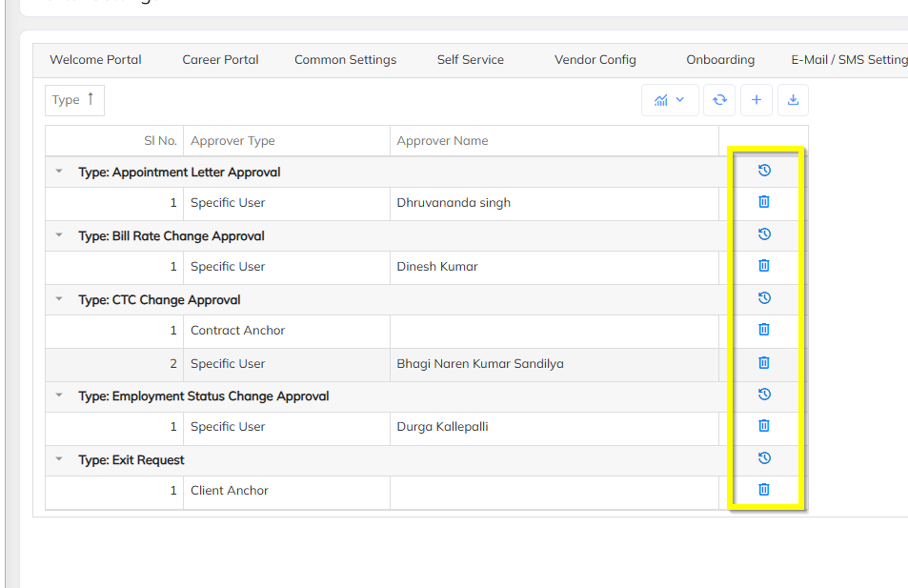Image resolution: width=908 pixels, height=588 pixels.
Task: Open the Vendor Config tab
Action: (x=595, y=60)
